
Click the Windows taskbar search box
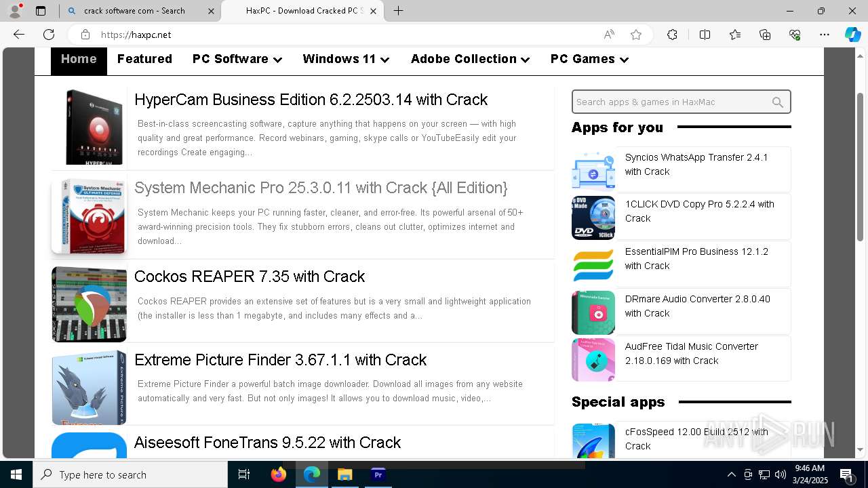(x=130, y=474)
